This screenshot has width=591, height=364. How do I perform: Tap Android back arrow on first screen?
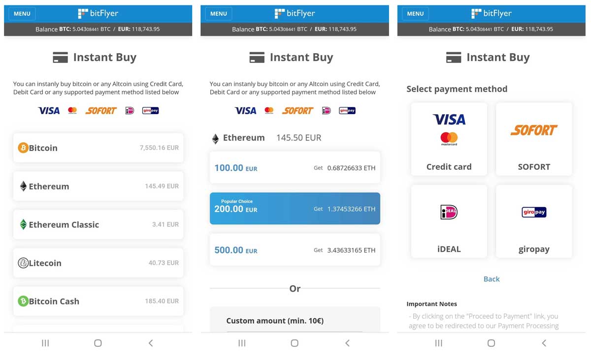151,343
